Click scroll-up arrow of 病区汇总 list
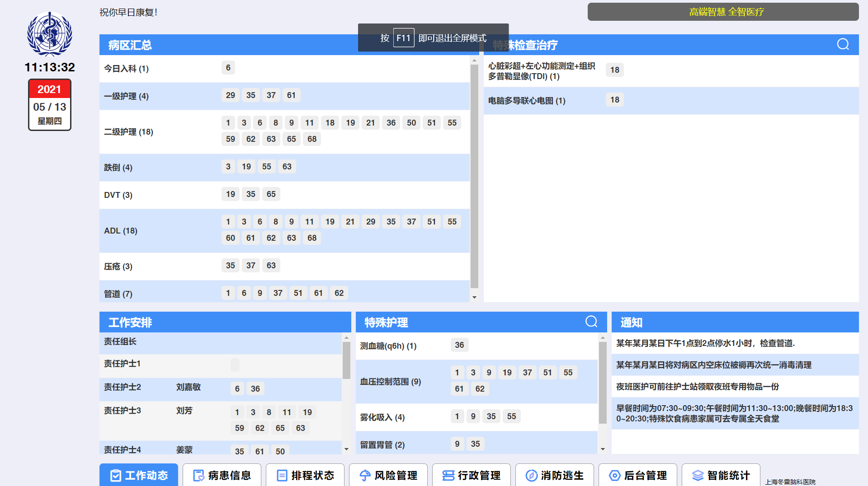The height and width of the screenshot is (486, 868). point(474,60)
